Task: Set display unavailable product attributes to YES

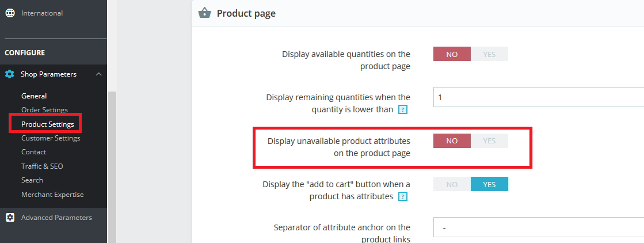Action: (x=489, y=141)
